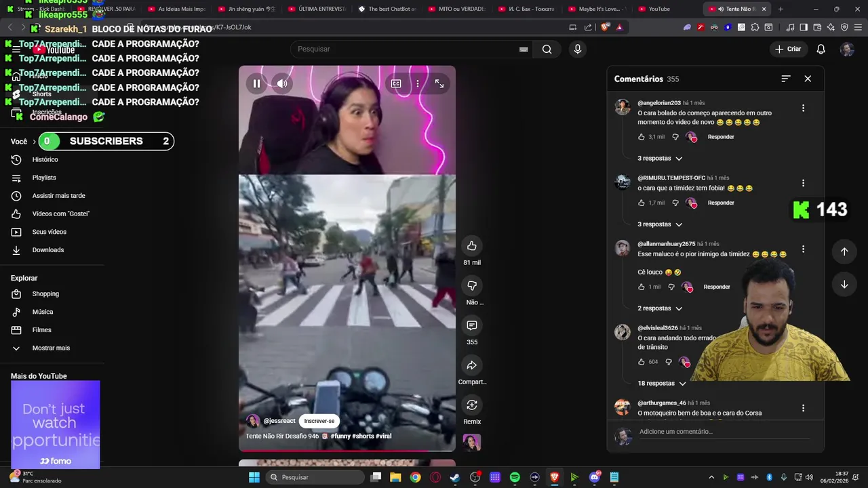Open options for RIMURU.TEMPEST-OFC comment
This screenshot has height=488, width=868.
coord(803,183)
